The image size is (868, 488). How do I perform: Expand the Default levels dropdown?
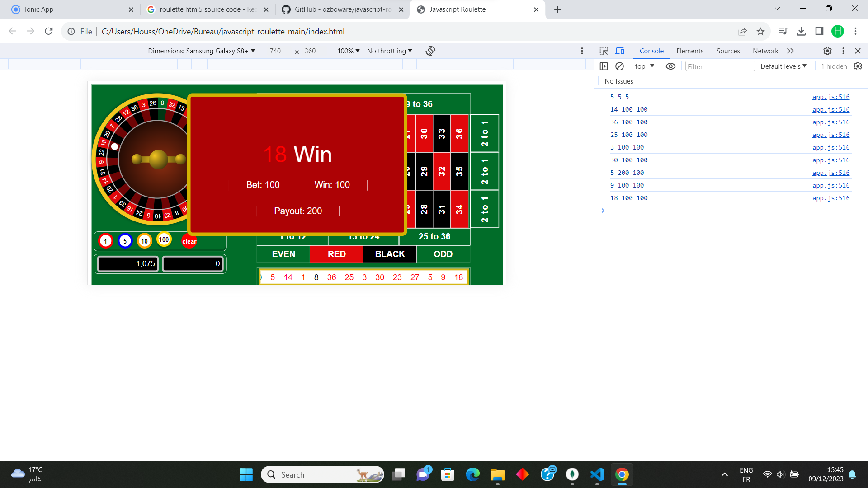(x=783, y=66)
